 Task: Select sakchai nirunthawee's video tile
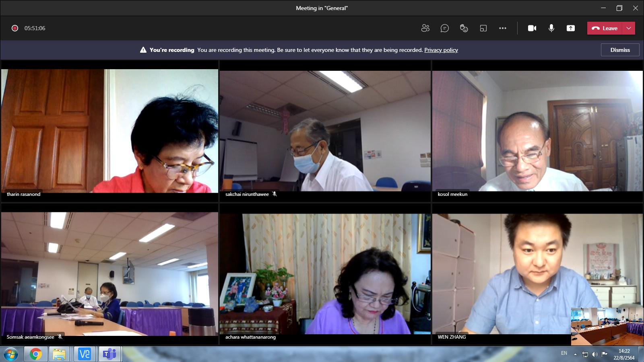pos(325,131)
